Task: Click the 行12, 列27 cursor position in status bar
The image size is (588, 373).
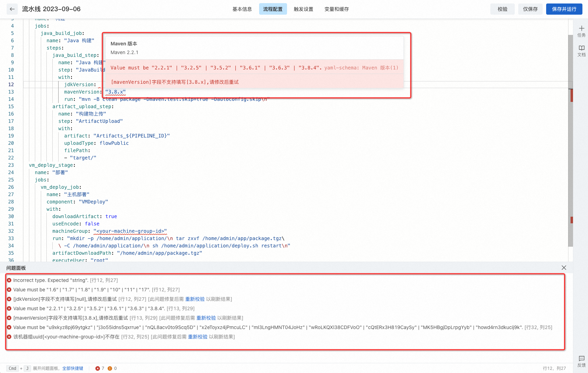Action: click(554, 368)
